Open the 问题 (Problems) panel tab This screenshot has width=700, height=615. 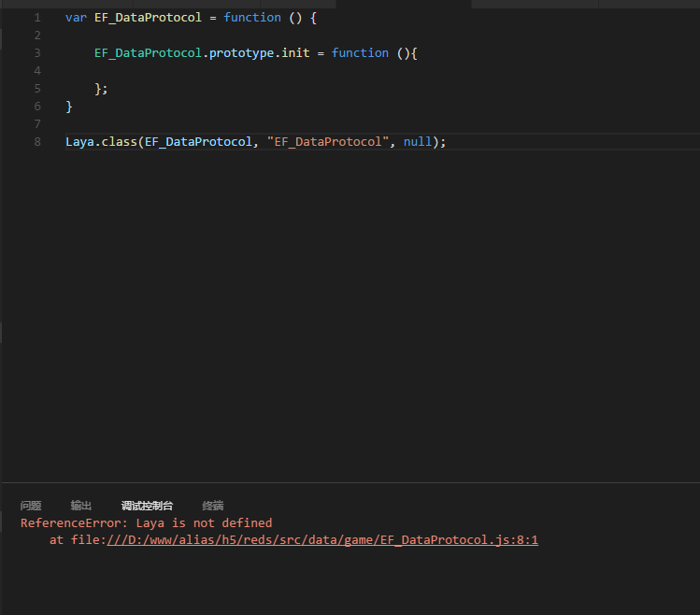click(31, 506)
